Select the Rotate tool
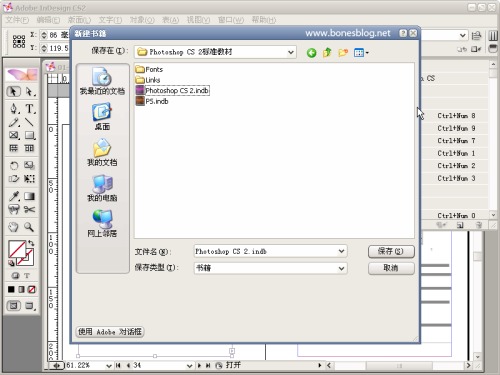 [x=14, y=165]
